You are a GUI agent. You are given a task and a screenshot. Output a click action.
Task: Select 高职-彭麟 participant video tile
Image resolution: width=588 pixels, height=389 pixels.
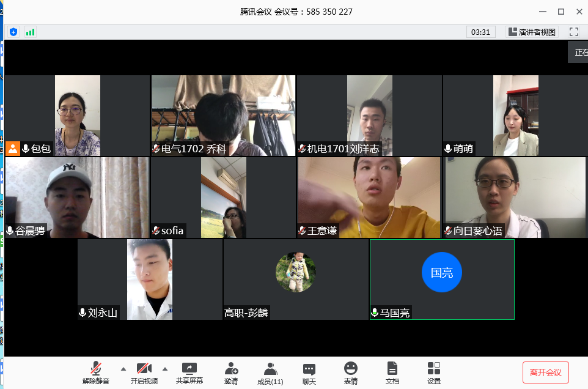pyautogui.click(x=296, y=279)
